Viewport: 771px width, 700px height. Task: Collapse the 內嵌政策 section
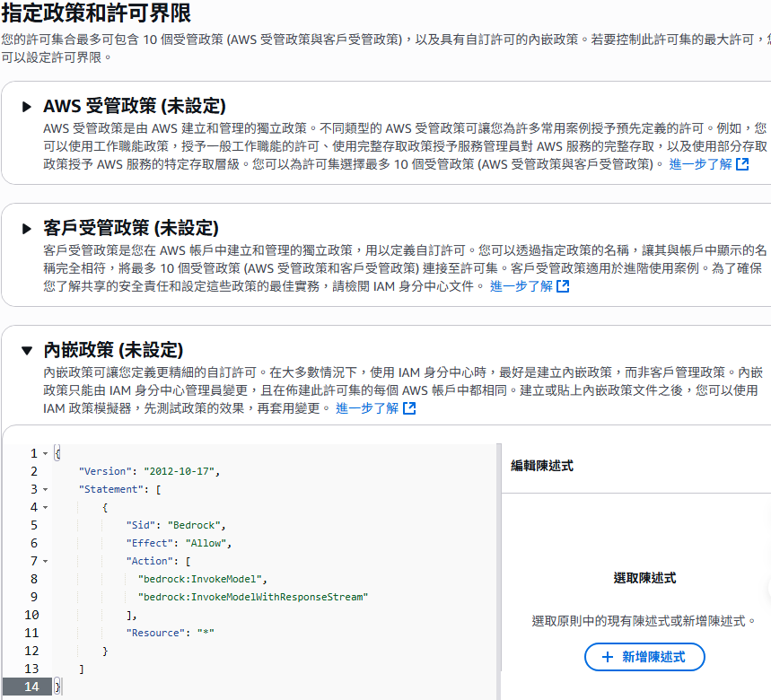pos(27,351)
